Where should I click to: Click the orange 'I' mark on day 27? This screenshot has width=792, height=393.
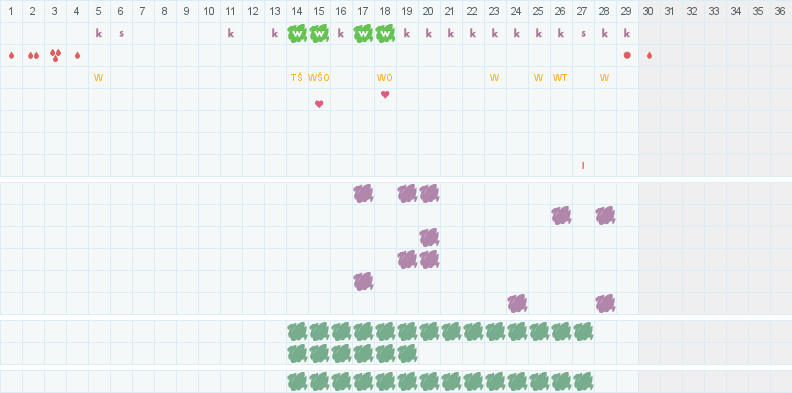[x=583, y=166]
